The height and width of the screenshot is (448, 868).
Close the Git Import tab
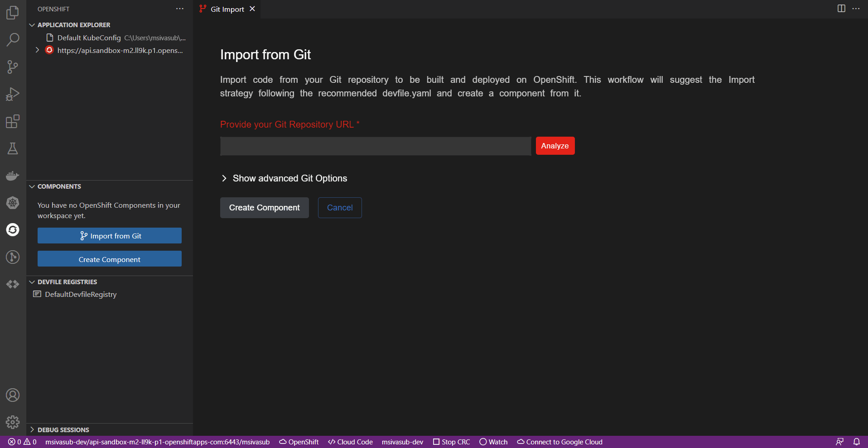pos(252,9)
